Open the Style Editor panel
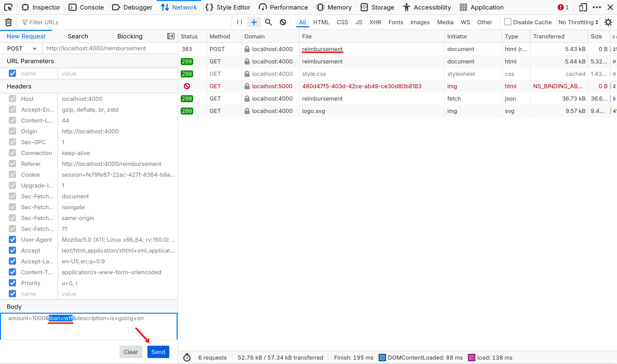Screen dimensions: 617x364 228,7
